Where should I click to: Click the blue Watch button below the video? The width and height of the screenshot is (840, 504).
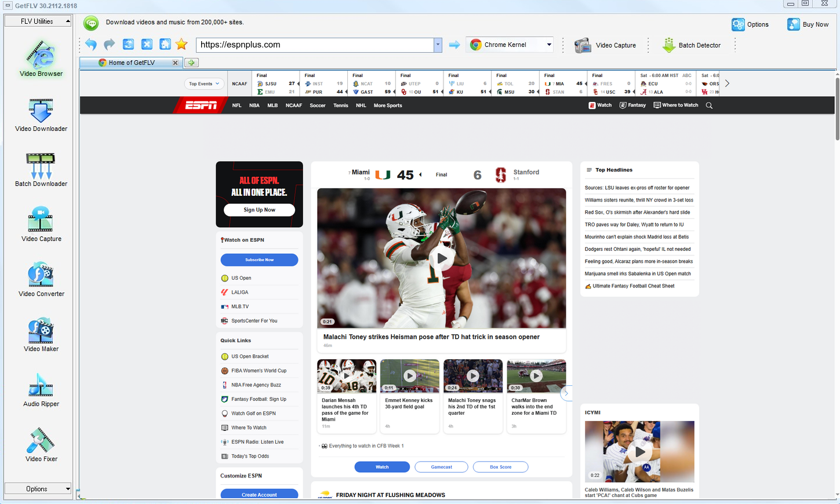(382, 467)
